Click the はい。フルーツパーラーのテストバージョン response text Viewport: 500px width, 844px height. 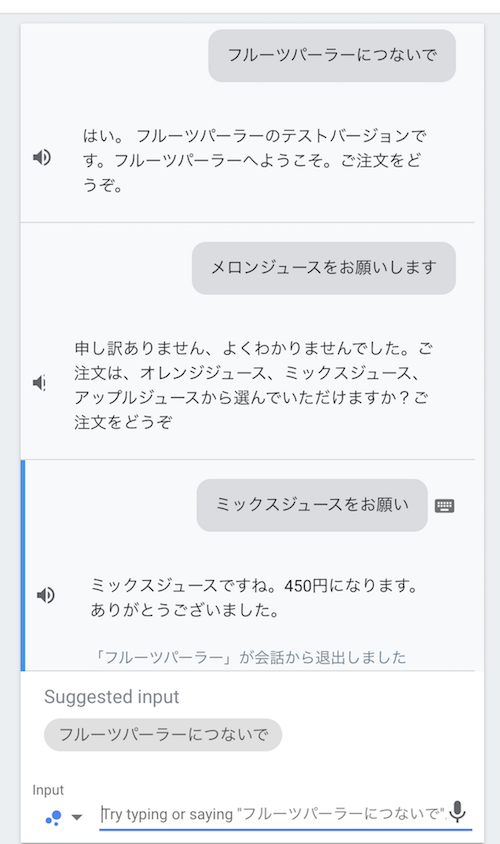coord(255,160)
